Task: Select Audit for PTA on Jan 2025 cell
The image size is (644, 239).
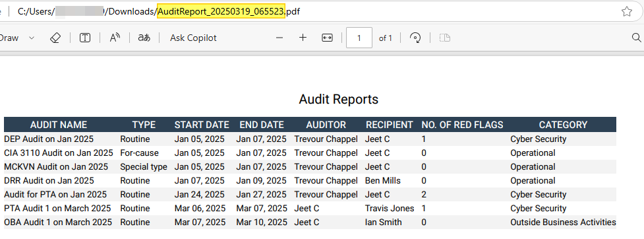Action: [x=55, y=195]
